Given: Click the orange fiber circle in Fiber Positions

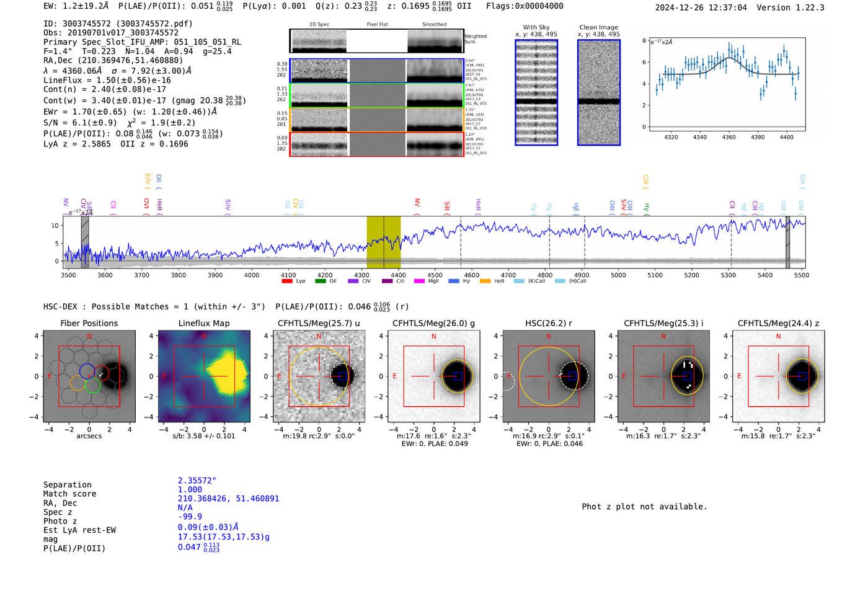Looking at the screenshot, I should (x=77, y=383).
